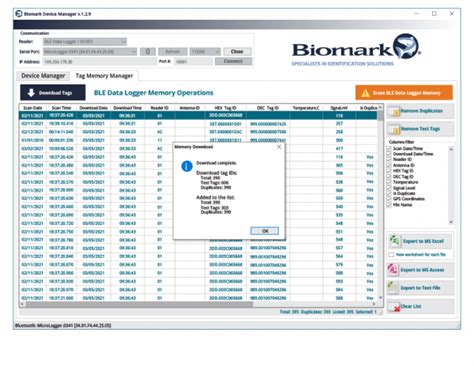The width and height of the screenshot is (474, 366).
Task: Click the Access icon on Export to MS Access
Action: click(x=393, y=269)
